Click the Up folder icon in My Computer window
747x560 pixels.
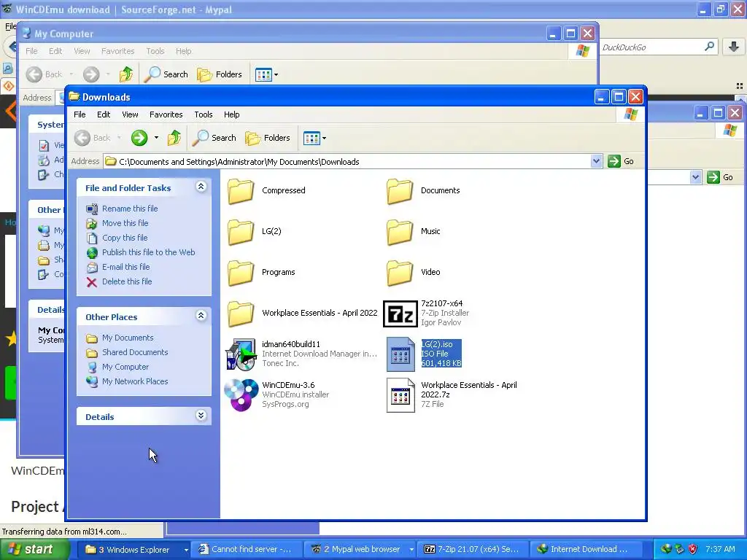pos(125,74)
